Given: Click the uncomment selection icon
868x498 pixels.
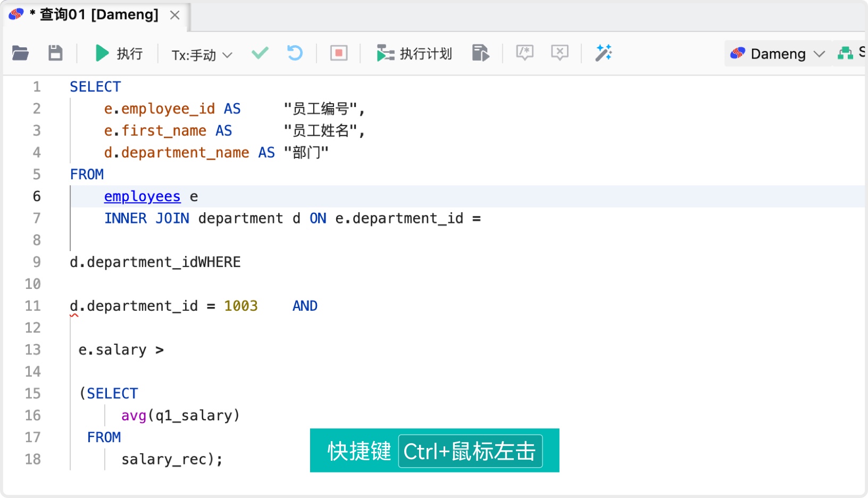Looking at the screenshot, I should coord(560,53).
